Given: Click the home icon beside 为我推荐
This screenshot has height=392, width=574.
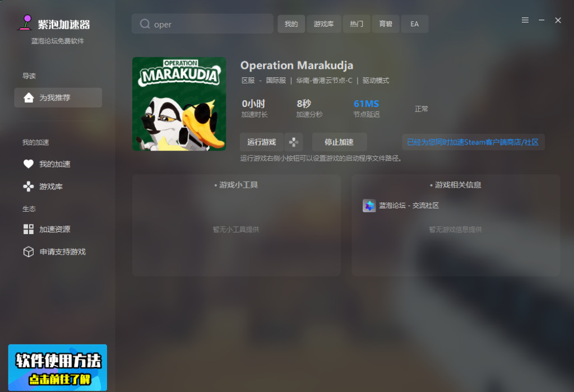Looking at the screenshot, I should point(29,97).
